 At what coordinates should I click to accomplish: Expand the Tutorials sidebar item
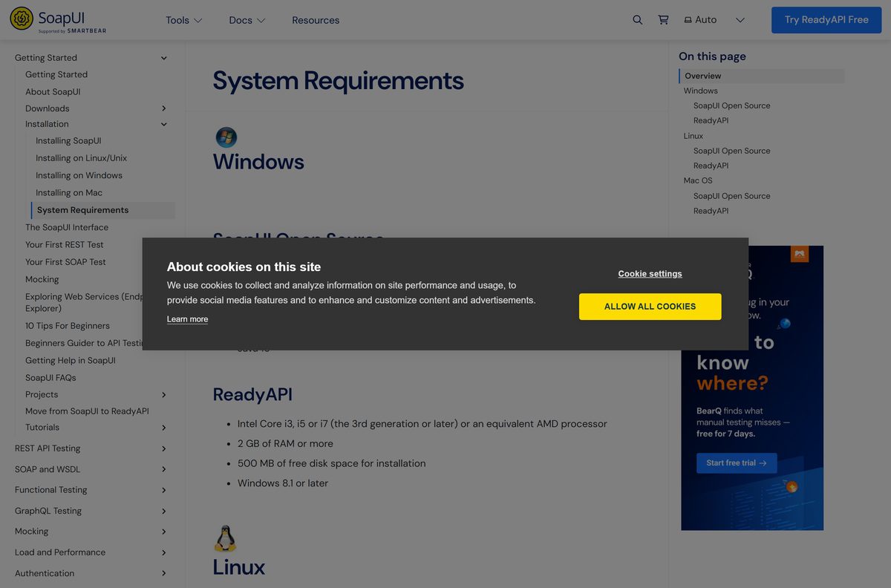164,428
